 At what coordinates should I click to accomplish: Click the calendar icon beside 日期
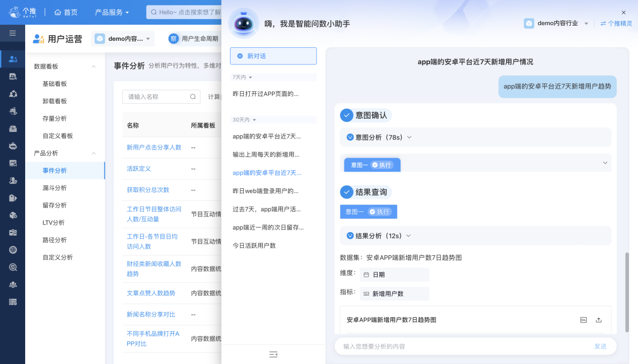click(x=366, y=275)
